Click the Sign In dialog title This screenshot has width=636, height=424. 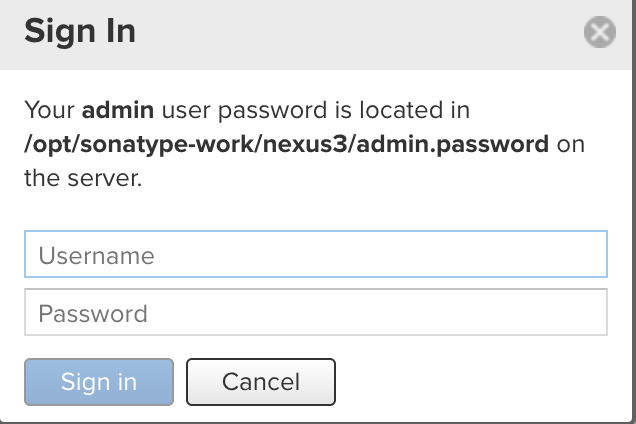[x=80, y=32]
